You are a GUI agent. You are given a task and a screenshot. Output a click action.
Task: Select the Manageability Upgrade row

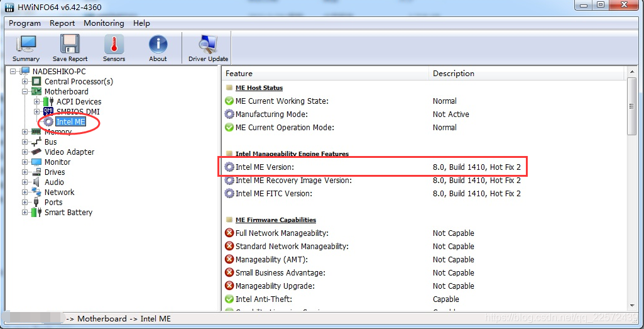coord(423,286)
